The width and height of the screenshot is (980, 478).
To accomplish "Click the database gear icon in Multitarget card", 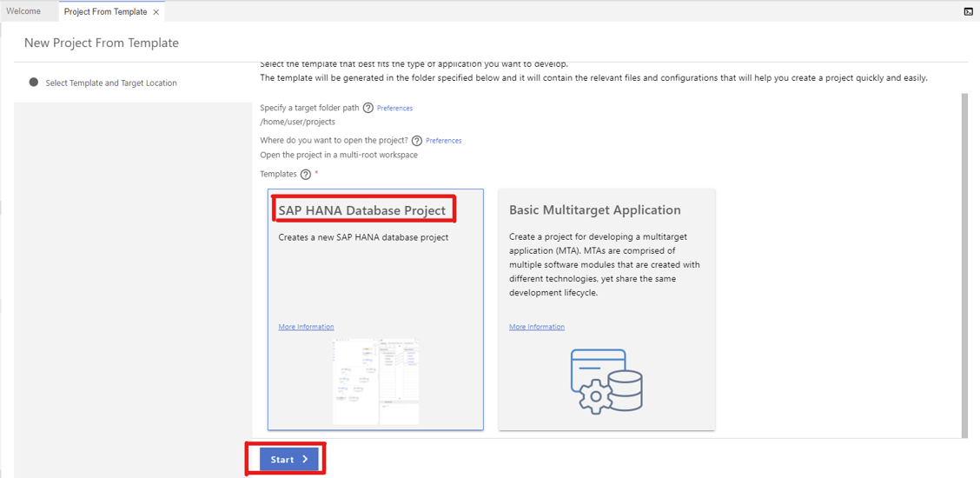I will (606, 382).
